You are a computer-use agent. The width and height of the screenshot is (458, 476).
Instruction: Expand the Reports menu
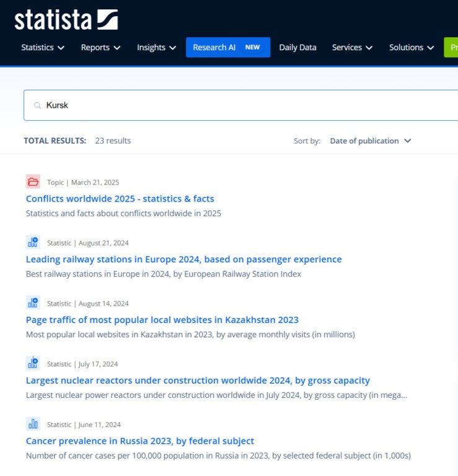point(100,47)
